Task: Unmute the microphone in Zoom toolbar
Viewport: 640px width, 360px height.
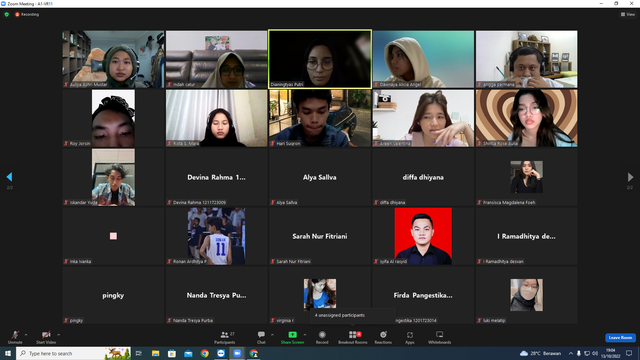Action: pyautogui.click(x=15, y=337)
